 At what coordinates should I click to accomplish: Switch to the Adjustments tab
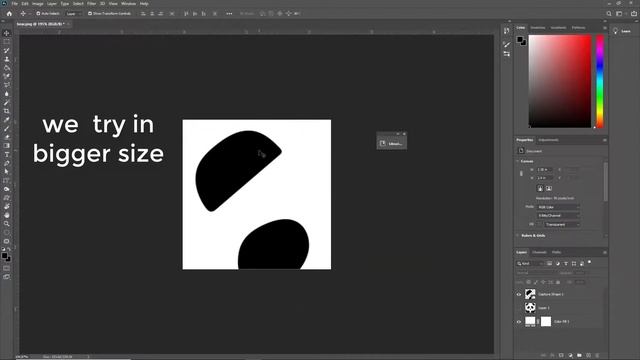tap(548, 140)
